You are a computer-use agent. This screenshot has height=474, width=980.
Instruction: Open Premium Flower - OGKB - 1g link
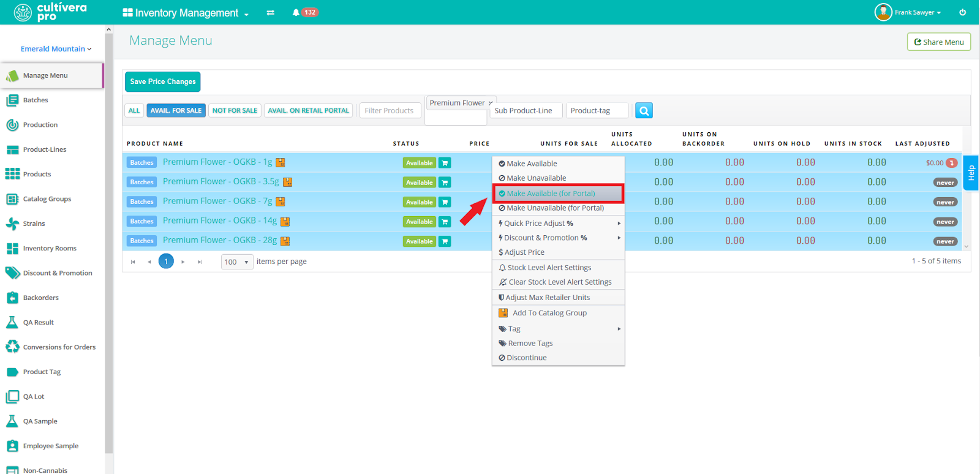pos(217,162)
